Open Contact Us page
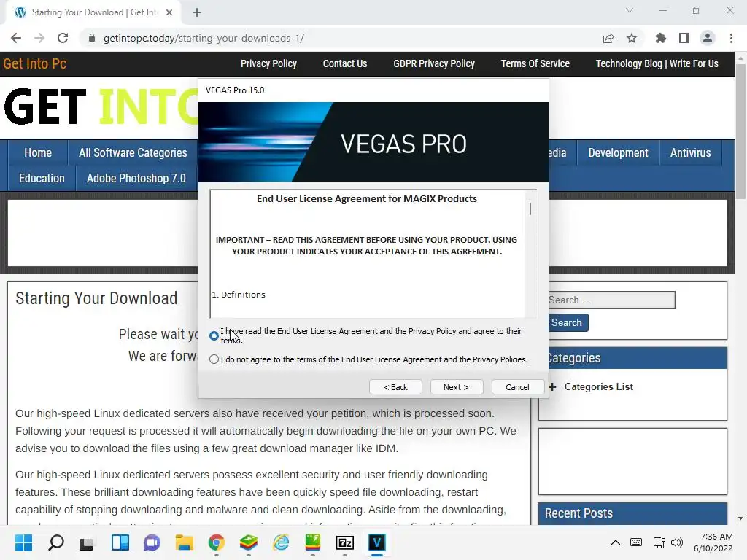Image resolution: width=747 pixels, height=560 pixels. click(345, 64)
